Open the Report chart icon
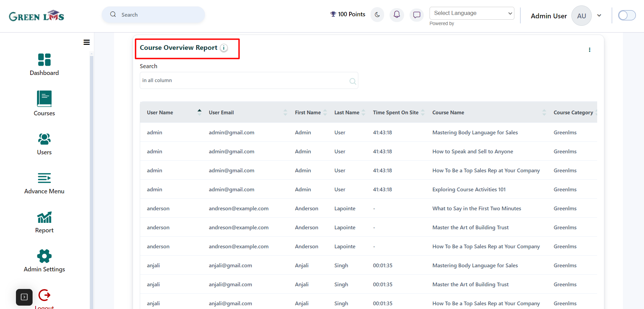Image resolution: width=644 pixels, height=309 pixels. point(44,217)
